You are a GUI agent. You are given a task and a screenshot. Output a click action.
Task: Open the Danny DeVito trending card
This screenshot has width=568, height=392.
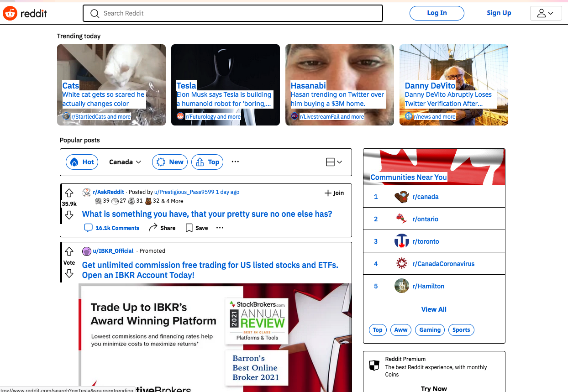coord(454,85)
